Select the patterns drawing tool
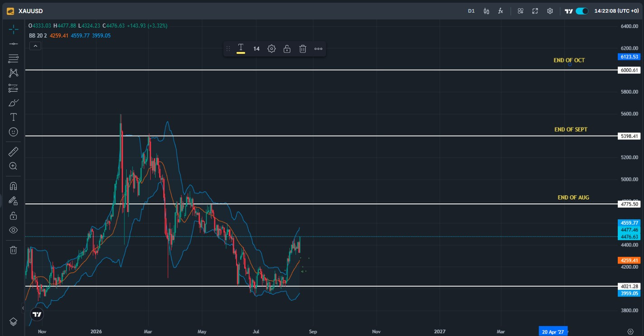 pos(14,73)
